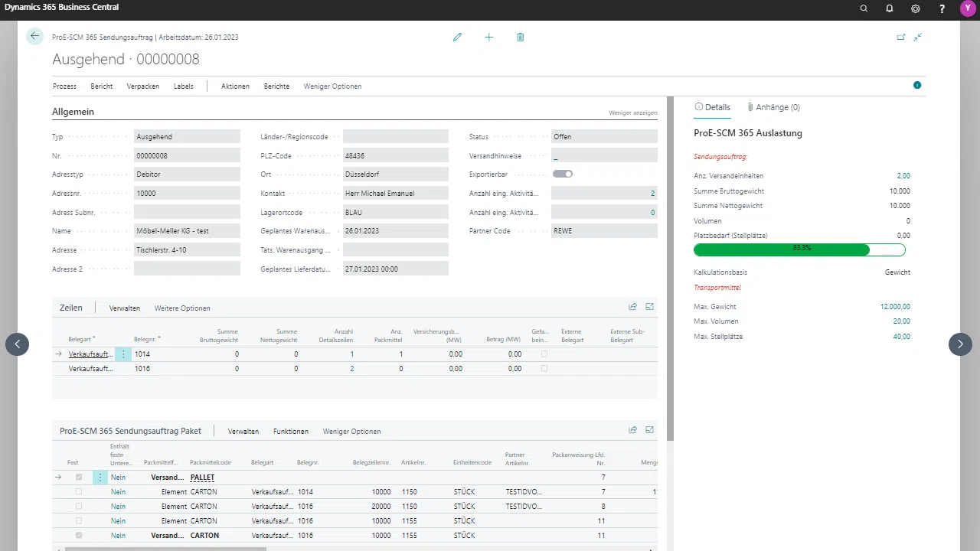Toggle Gefahrgut checkbox for row 1014

point(544,354)
